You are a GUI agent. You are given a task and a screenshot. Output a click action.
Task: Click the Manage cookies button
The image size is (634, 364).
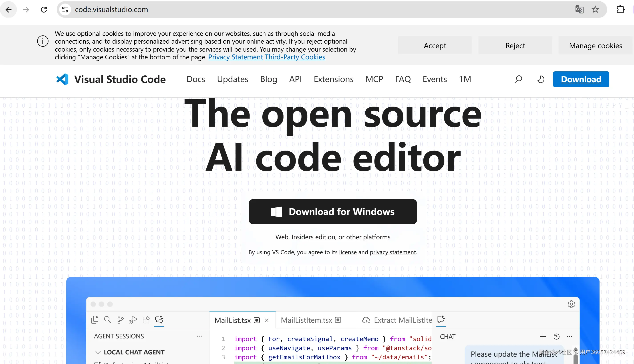[x=596, y=46]
